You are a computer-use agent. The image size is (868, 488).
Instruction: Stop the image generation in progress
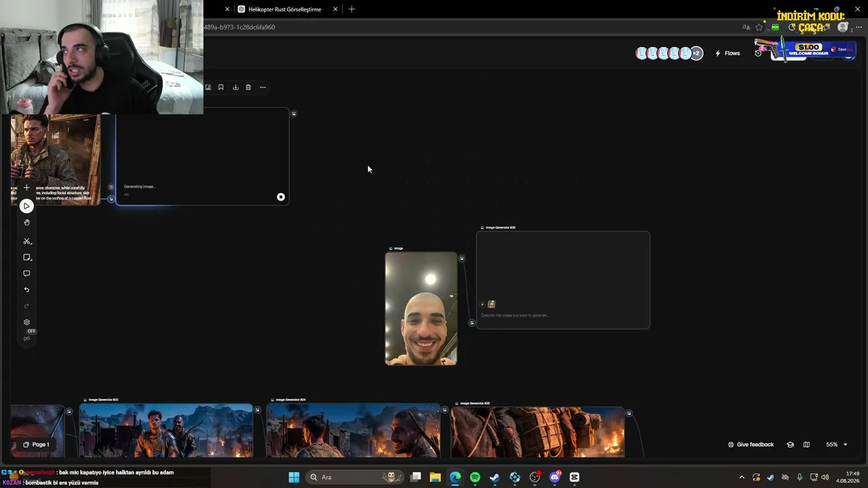click(x=281, y=197)
